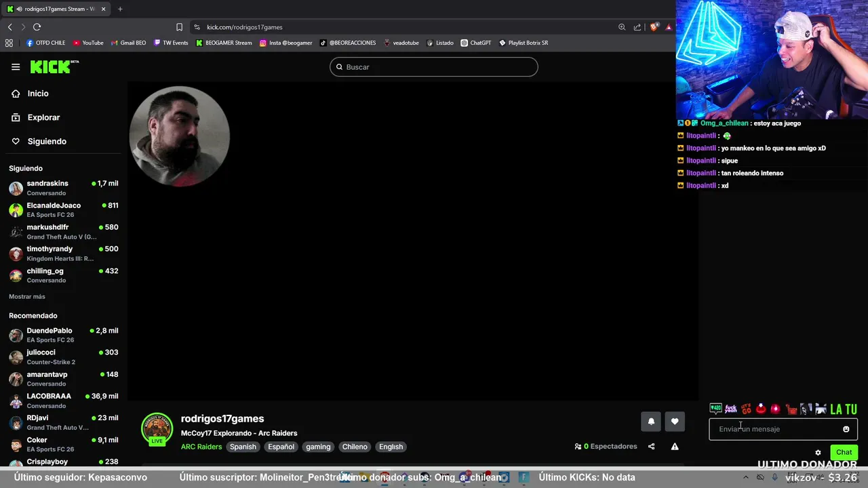Reload the page with the refresh icon
868x488 pixels.
pyautogui.click(x=37, y=27)
